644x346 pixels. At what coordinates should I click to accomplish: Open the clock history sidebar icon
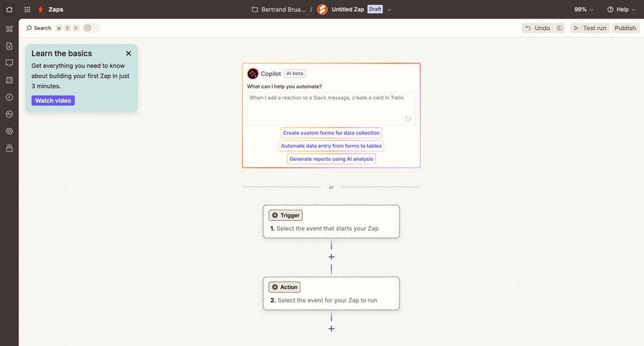point(9,97)
